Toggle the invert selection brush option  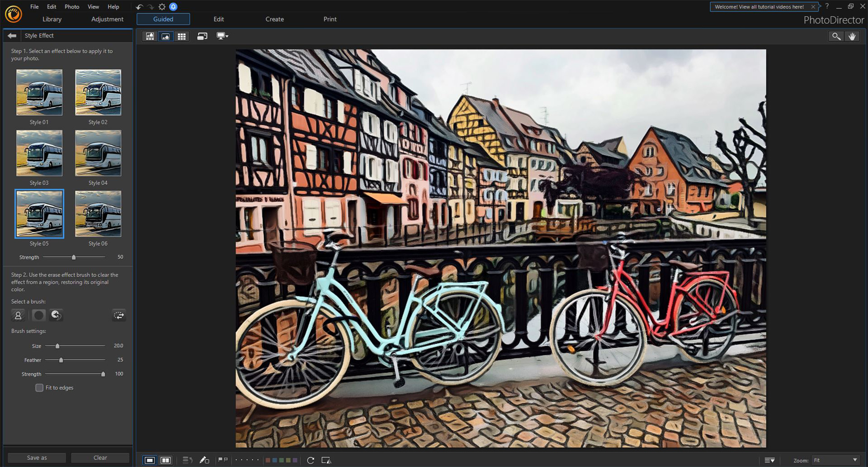tap(119, 315)
